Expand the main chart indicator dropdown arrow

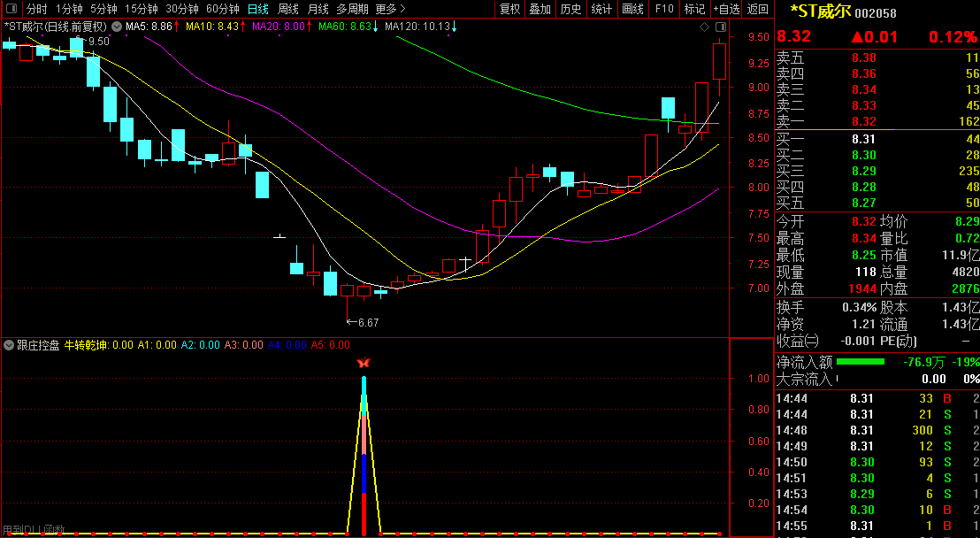pyautogui.click(x=116, y=27)
